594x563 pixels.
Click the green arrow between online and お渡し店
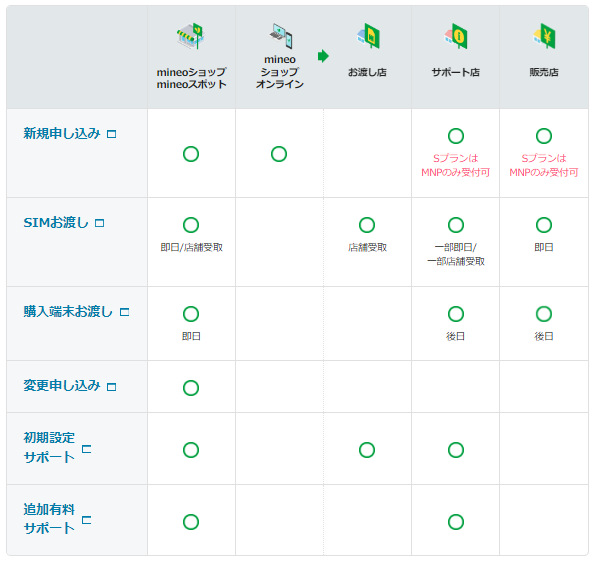pos(323,56)
